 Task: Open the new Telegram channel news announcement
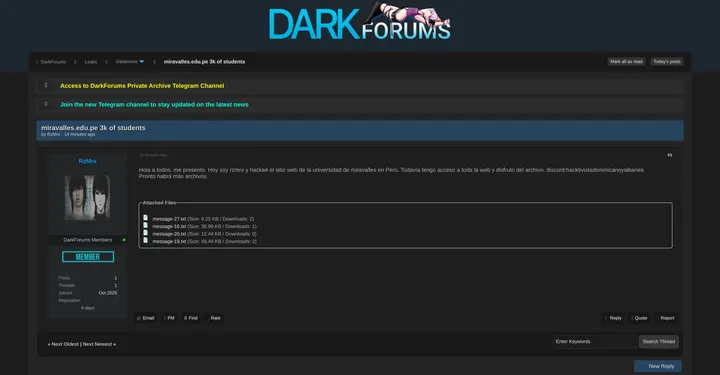tap(154, 105)
